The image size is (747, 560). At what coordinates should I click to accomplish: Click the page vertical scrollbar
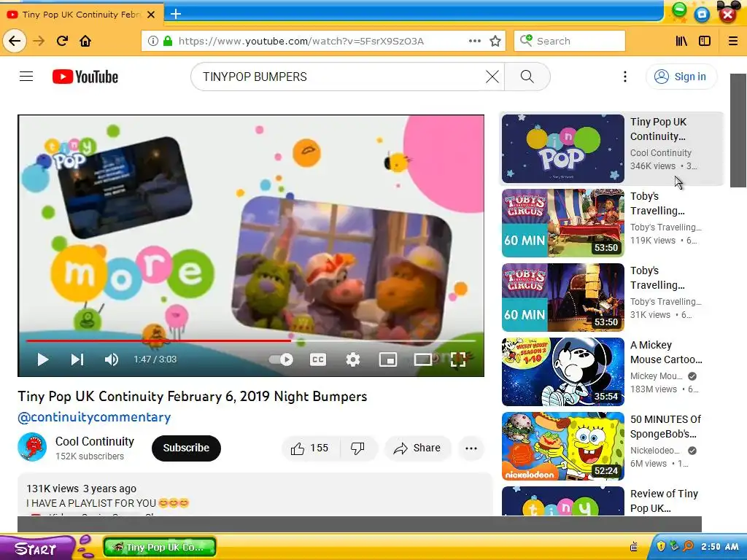click(738, 131)
